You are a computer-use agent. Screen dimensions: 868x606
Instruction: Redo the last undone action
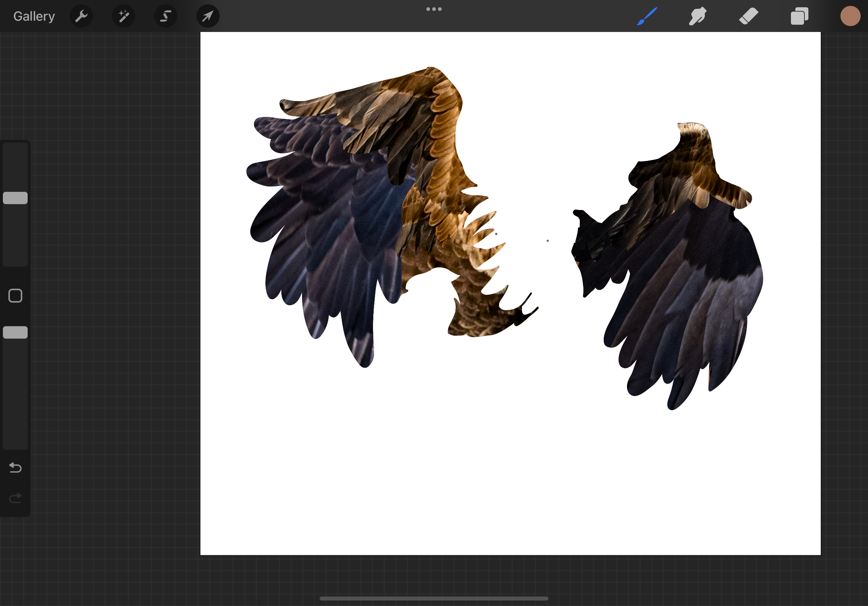coord(15,498)
